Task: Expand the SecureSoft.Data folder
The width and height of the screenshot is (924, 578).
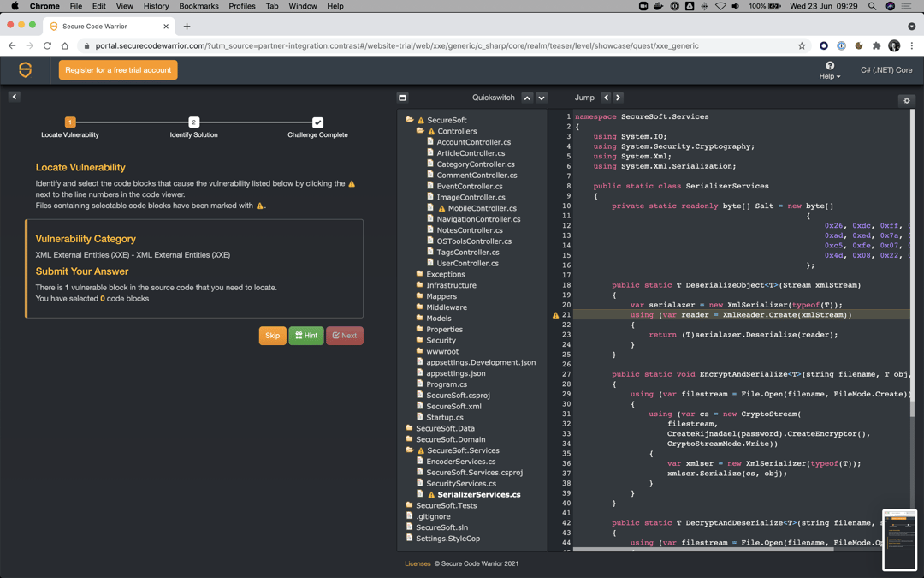Action: coord(444,428)
